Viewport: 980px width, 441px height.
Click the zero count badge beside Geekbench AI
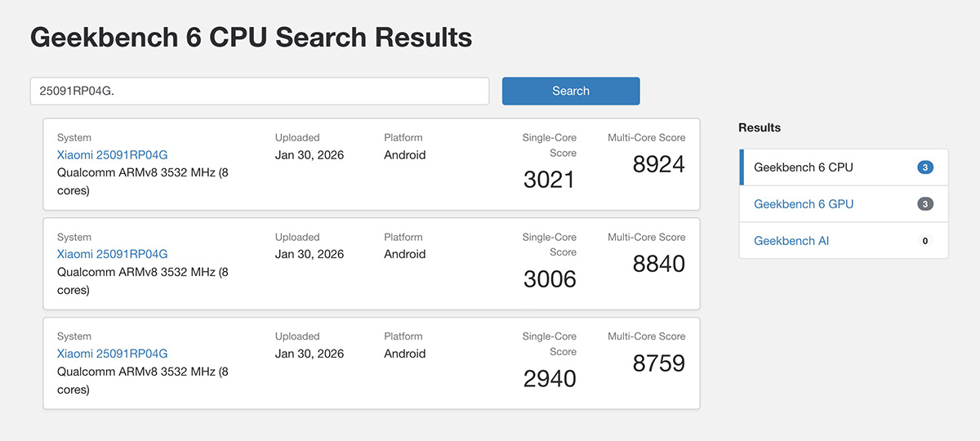pyautogui.click(x=924, y=241)
